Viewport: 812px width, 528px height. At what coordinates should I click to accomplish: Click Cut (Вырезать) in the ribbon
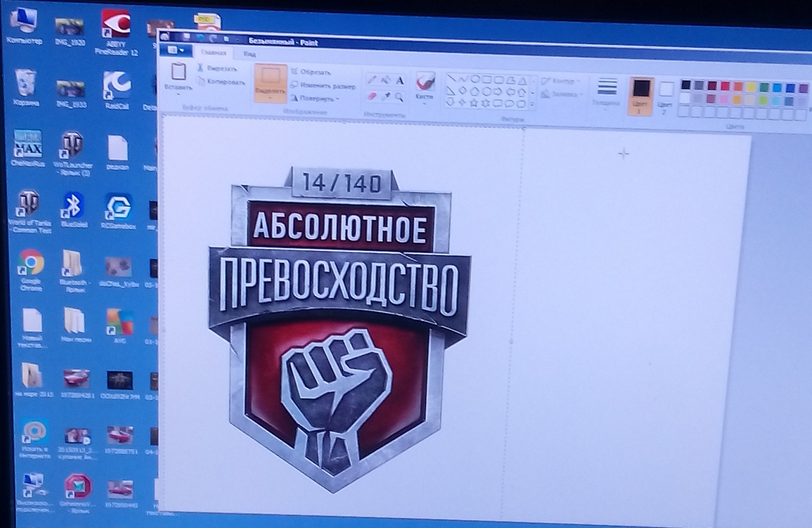pyautogui.click(x=217, y=69)
